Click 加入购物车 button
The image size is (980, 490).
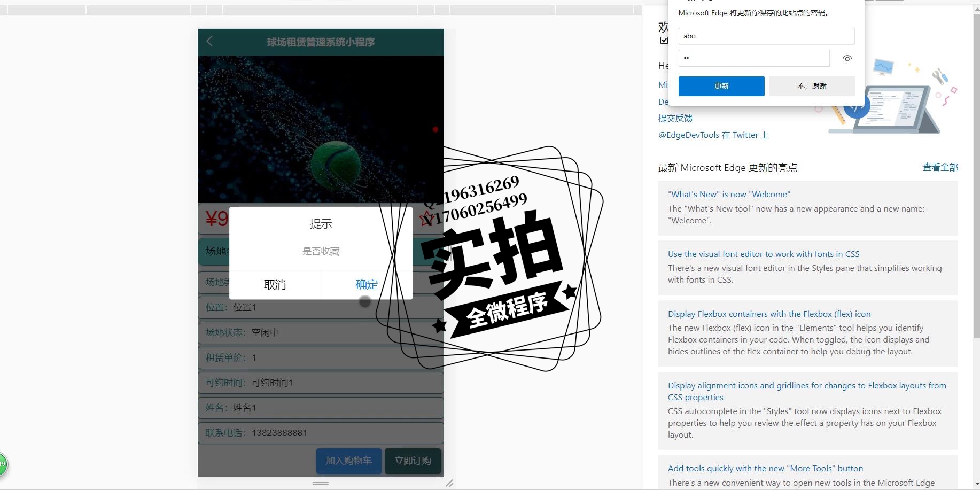[348, 461]
